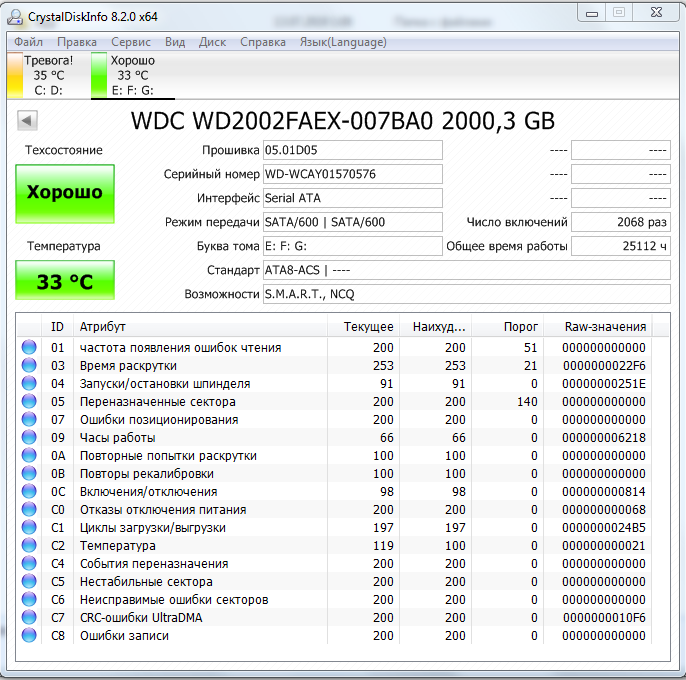Open the Диск menu
The width and height of the screenshot is (686, 680).
[212, 42]
